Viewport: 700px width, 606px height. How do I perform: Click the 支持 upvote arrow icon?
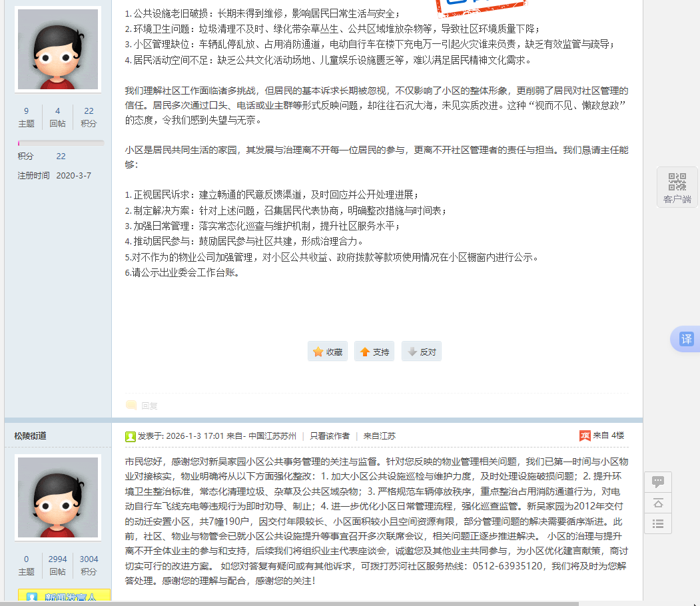click(365, 351)
